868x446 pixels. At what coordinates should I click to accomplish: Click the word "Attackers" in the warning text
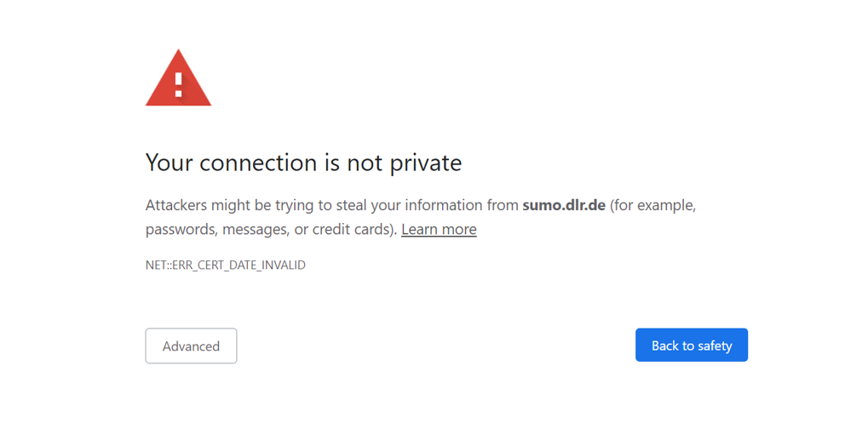pyautogui.click(x=176, y=205)
